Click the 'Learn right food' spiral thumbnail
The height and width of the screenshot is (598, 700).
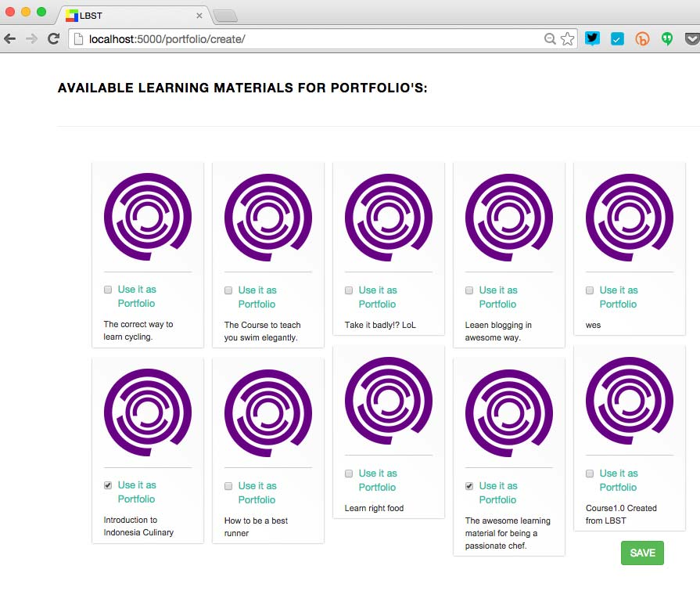389,401
